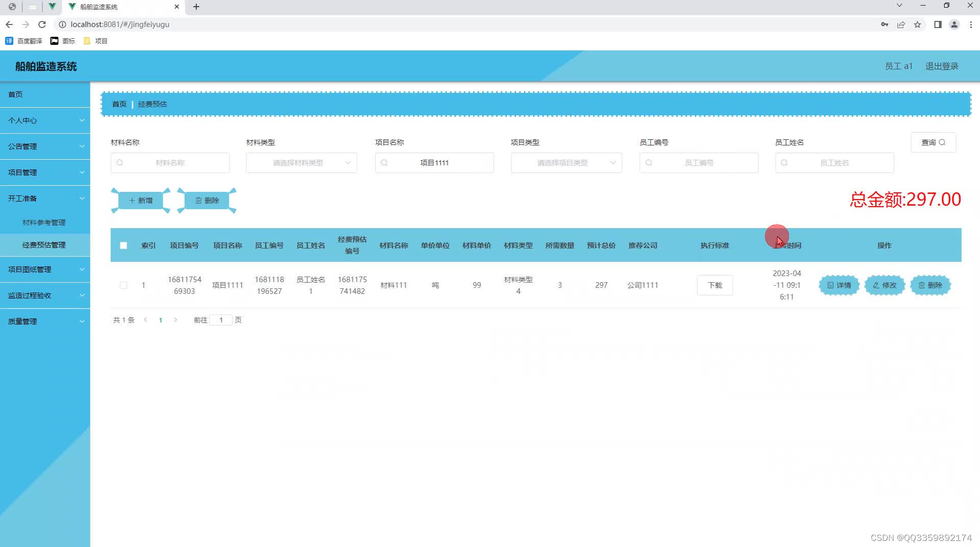Screen dimensions: 980x547
Task: Open the 材料参考管理 submenu item
Action: (x=44, y=222)
